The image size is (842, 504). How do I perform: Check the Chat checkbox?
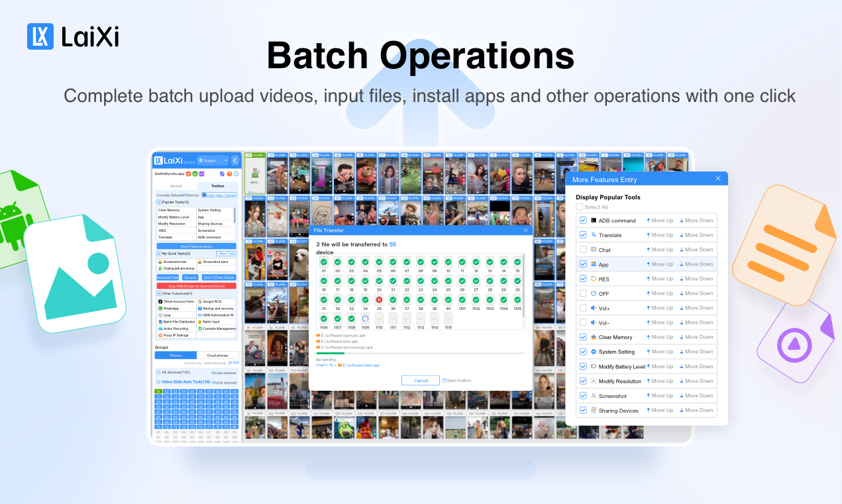(583, 250)
